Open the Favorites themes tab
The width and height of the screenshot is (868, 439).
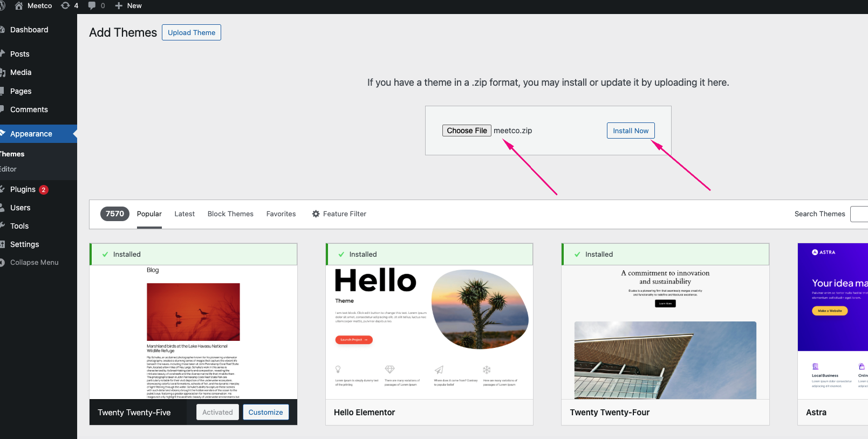tap(281, 214)
